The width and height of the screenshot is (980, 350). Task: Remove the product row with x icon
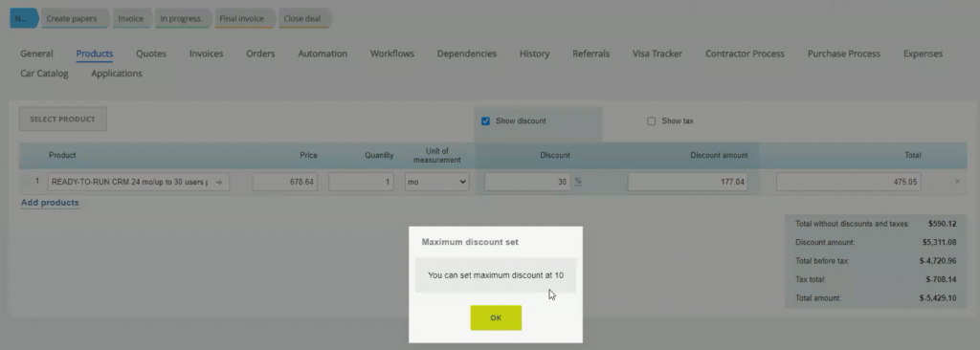click(957, 182)
